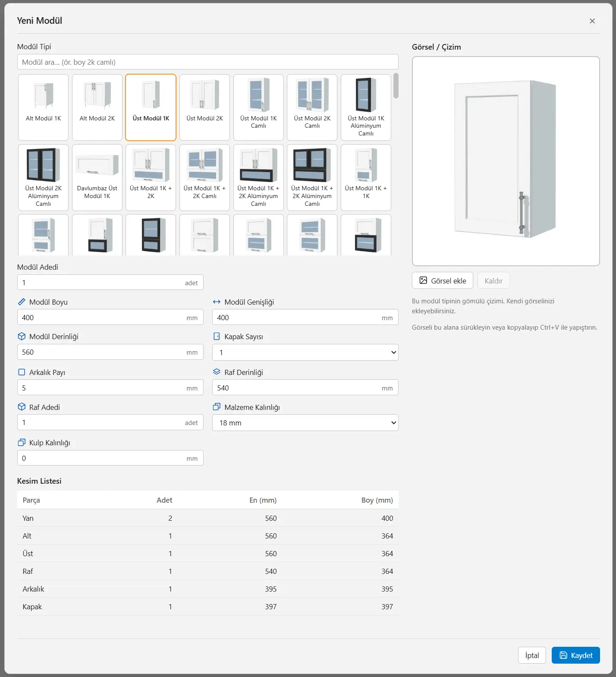The width and height of the screenshot is (616, 677).
Task: Pick the Üst Modül 1K + 2K card
Action: 151,177
